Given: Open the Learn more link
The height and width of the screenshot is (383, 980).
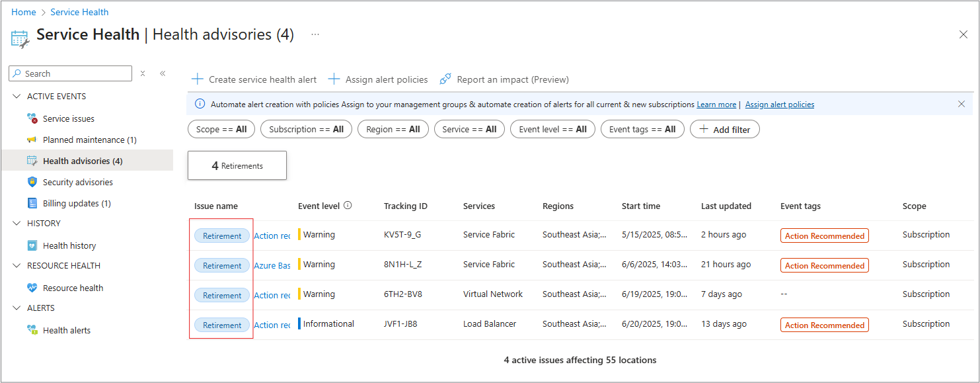Looking at the screenshot, I should [716, 105].
